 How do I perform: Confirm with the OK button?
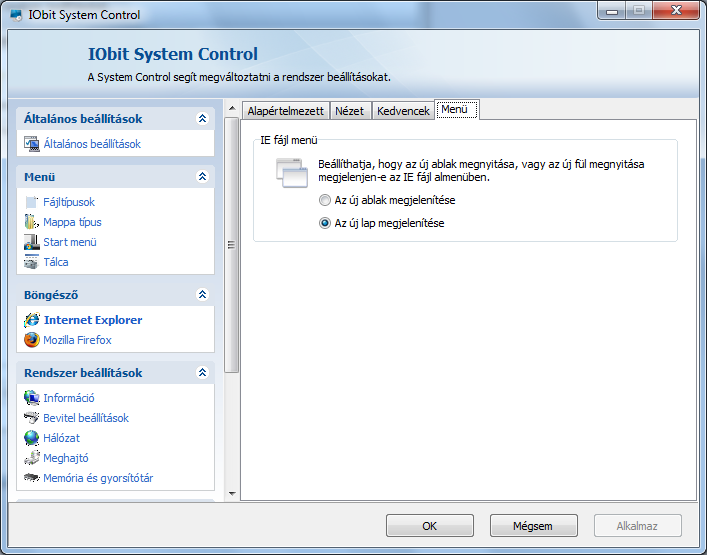430,526
